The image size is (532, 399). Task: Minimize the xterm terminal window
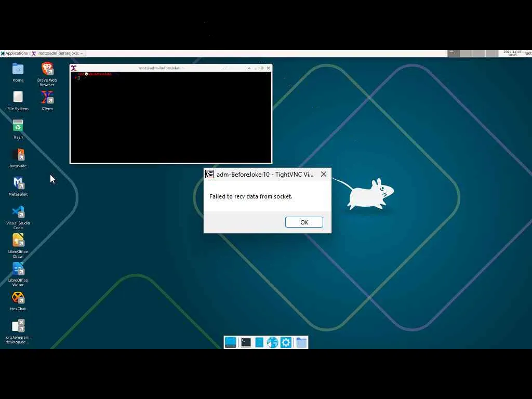(256, 68)
